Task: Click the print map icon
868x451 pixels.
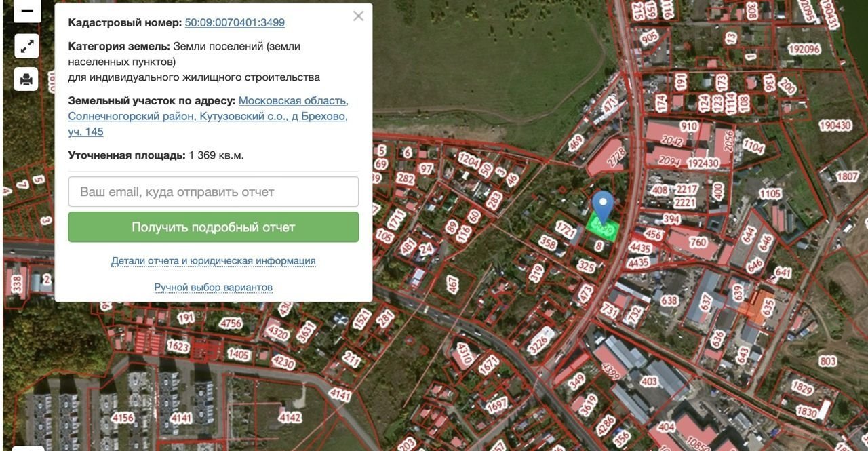Action: tap(26, 79)
